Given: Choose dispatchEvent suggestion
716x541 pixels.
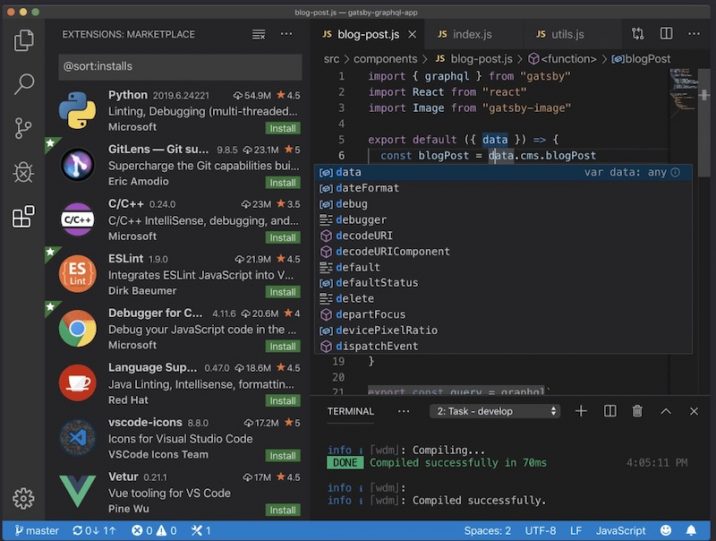Looking at the screenshot, I should coord(503,346).
